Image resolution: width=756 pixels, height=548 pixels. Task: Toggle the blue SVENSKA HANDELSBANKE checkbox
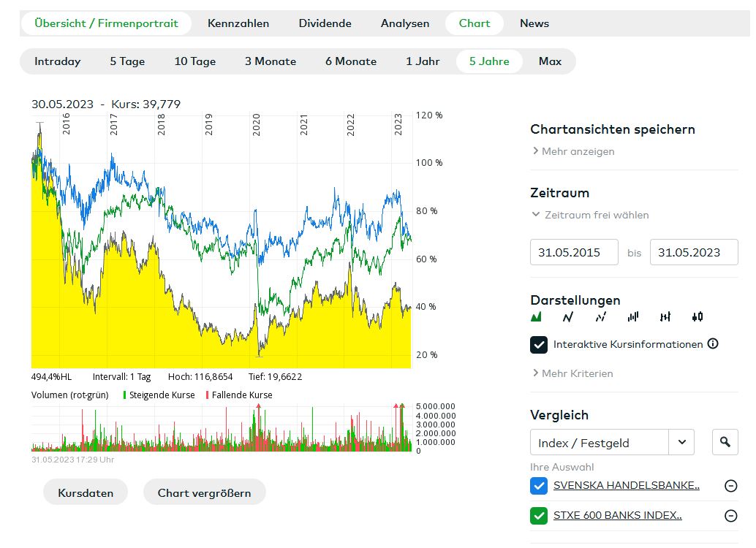pos(539,486)
